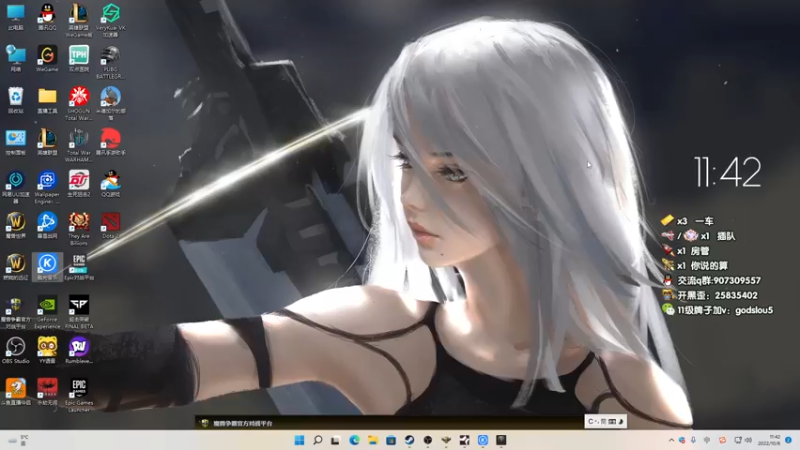The width and height of the screenshot is (800, 450).
Task: Launch SHOGUN Total War shortcut
Action: [x=79, y=104]
